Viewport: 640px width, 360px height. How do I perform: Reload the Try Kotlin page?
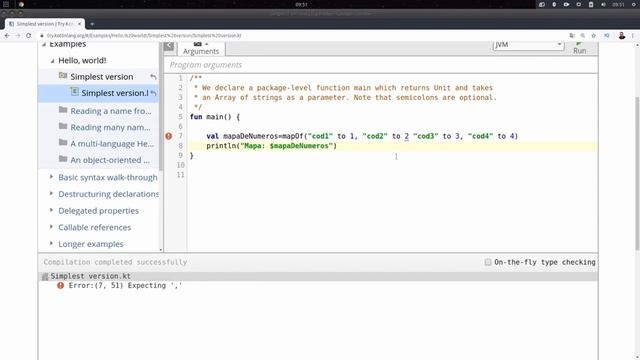coord(29,36)
